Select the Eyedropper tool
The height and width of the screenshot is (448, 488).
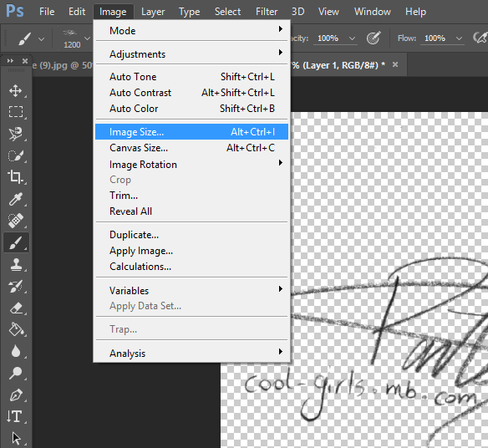coord(15,199)
